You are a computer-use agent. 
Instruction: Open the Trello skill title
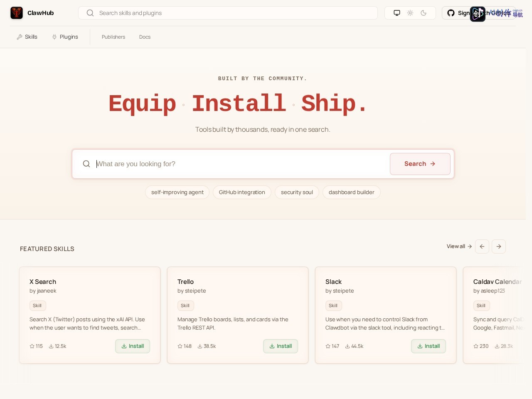(185, 282)
